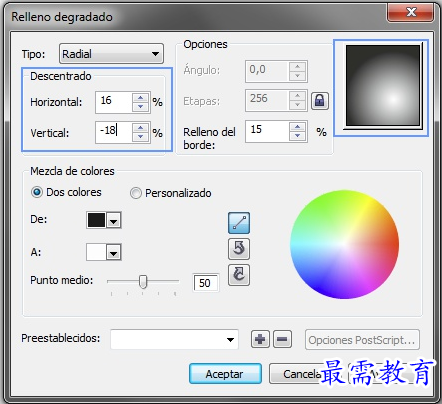442x404 pixels.
Task: Select the direct line color blend icon
Action: (239, 223)
